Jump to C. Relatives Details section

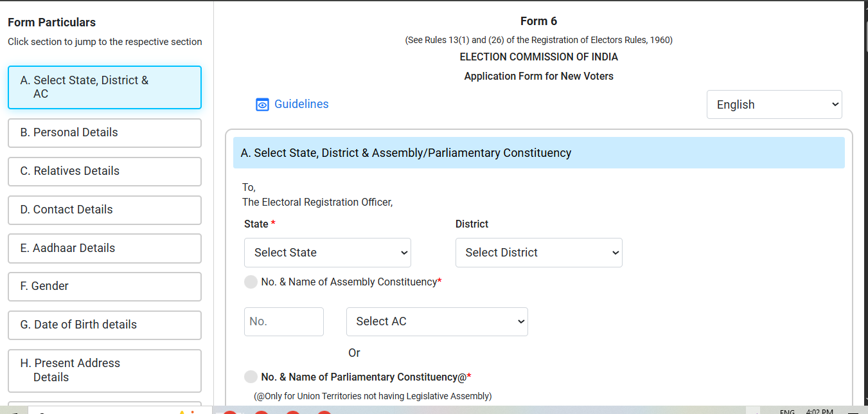coord(104,171)
